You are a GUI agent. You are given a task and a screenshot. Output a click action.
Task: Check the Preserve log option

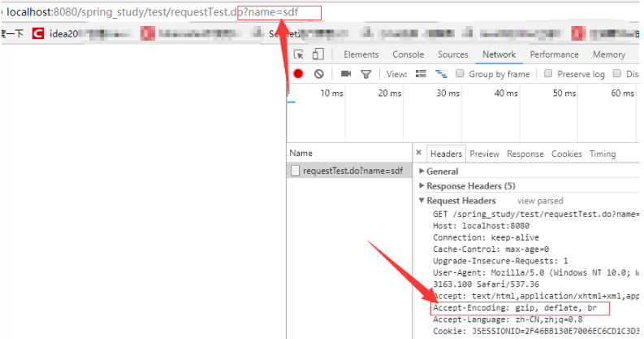549,74
